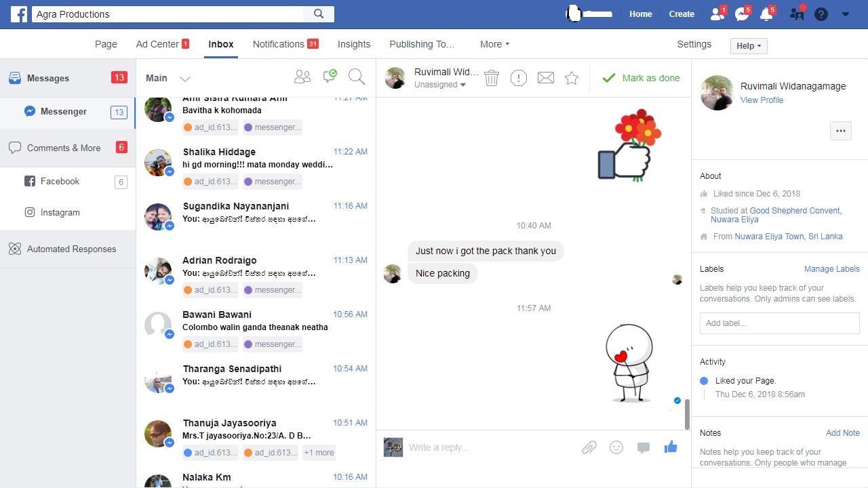Click Ruvimali profile picture in right panel
This screenshot has width=868, height=488.
click(717, 93)
